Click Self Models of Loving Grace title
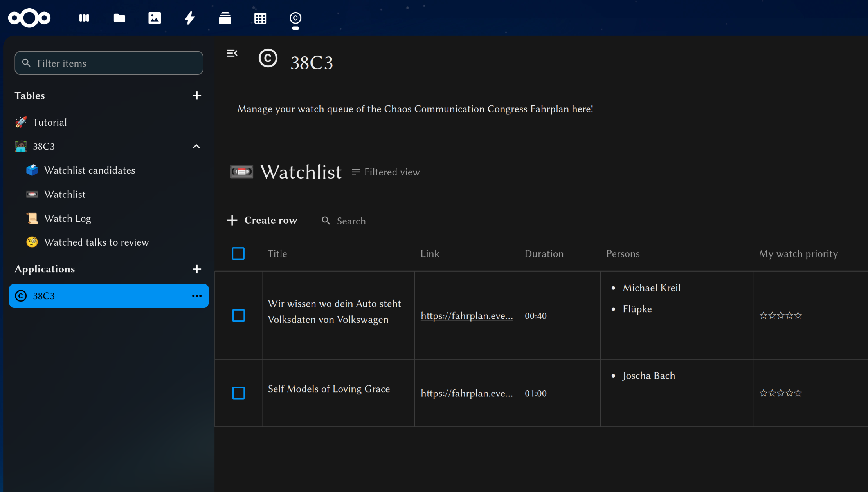Screen dimensions: 868x492 [x=329, y=389]
